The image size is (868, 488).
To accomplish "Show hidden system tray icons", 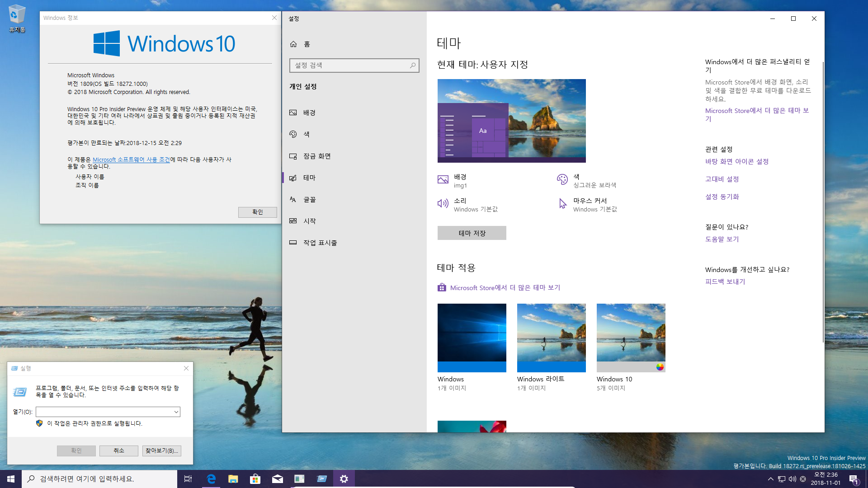I will (770, 479).
